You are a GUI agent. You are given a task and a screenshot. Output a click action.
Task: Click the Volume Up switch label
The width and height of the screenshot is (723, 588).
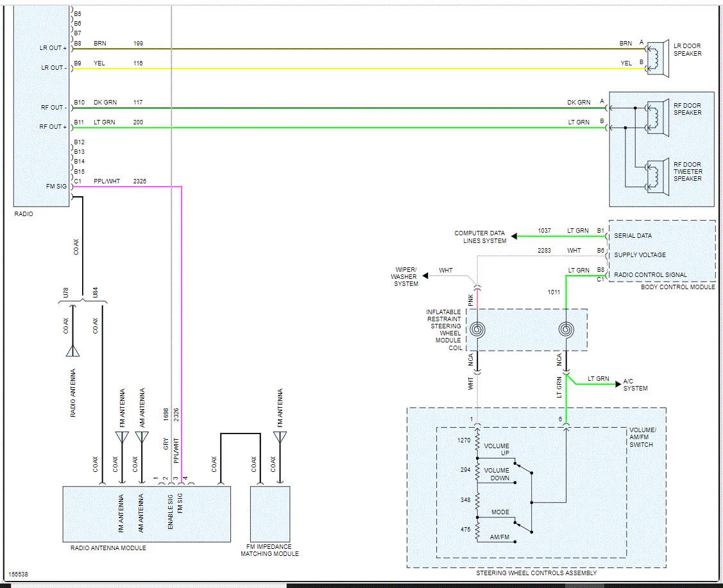tap(496, 449)
